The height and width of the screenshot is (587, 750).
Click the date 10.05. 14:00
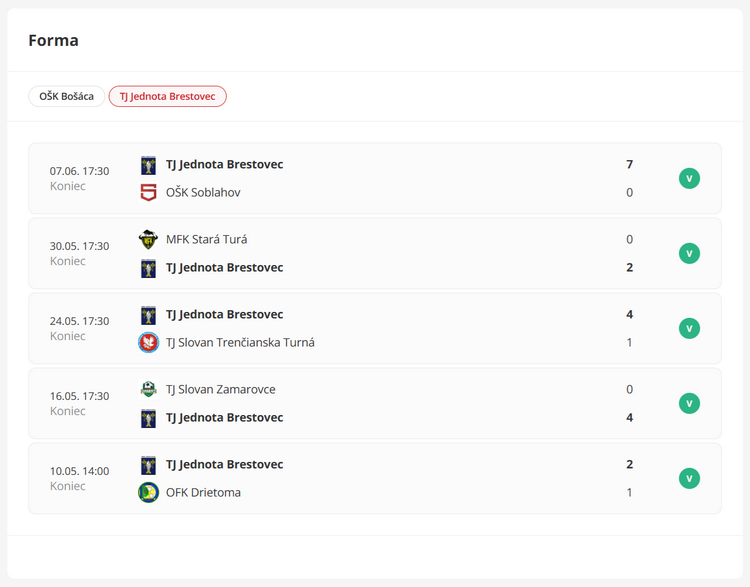79,471
